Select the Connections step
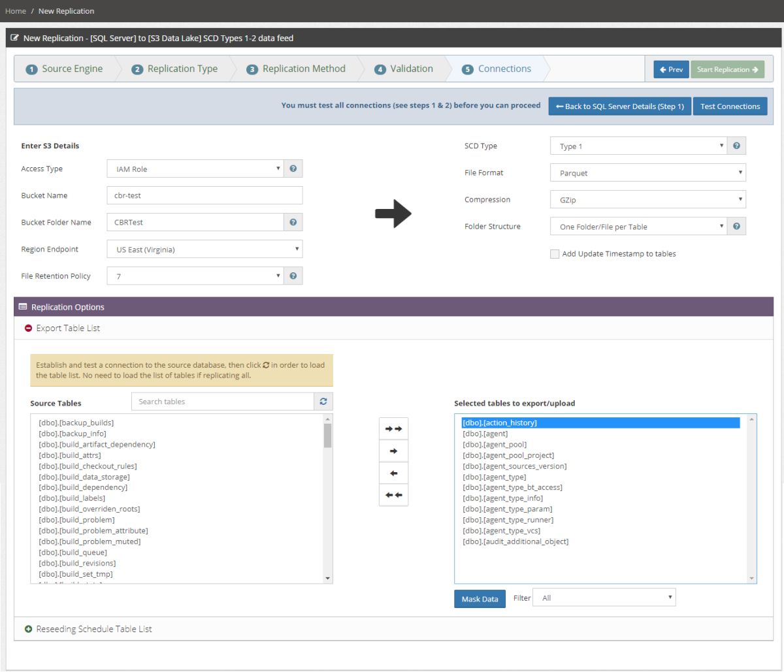 [497, 69]
